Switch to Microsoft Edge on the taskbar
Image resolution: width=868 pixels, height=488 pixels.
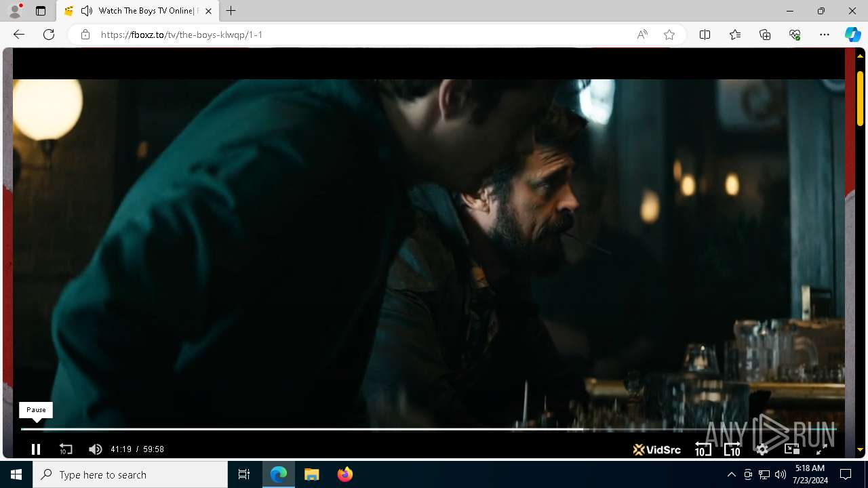click(x=279, y=474)
